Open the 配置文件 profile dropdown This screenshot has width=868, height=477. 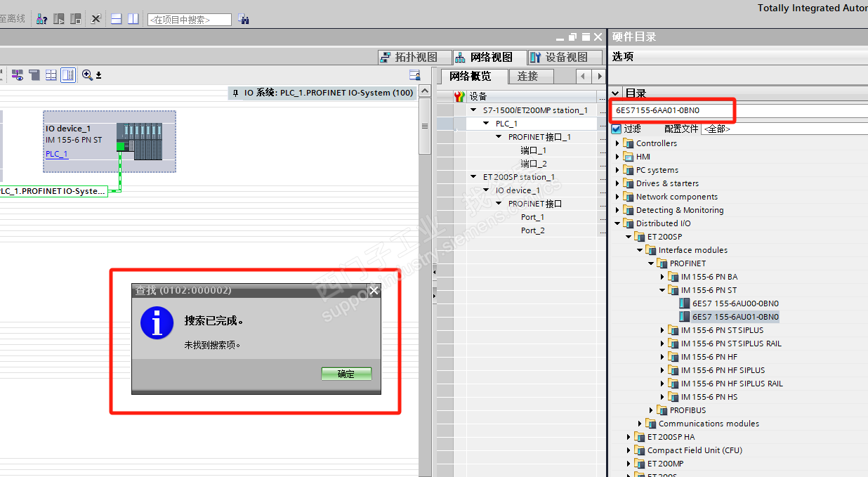click(784, 129)
